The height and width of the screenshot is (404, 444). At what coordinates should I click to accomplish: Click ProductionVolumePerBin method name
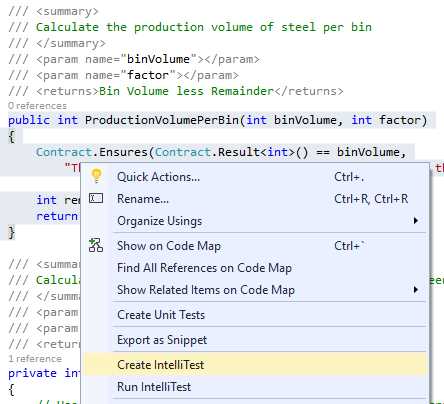[x=162, y=120]
